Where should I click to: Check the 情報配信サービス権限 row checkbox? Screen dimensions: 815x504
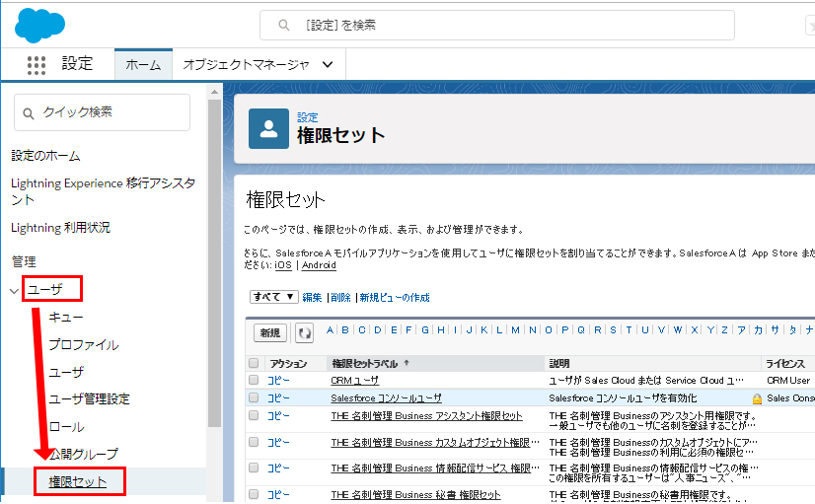point(254,468)
